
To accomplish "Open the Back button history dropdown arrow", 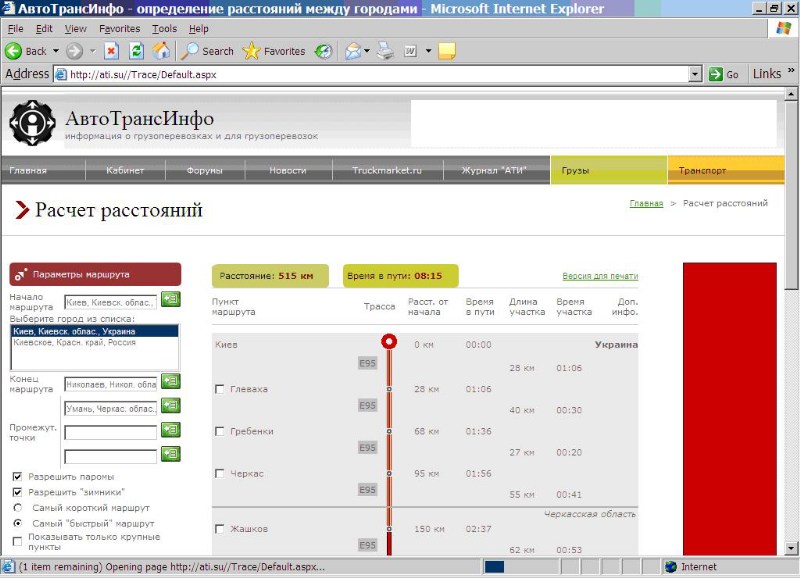I will 55,51.
